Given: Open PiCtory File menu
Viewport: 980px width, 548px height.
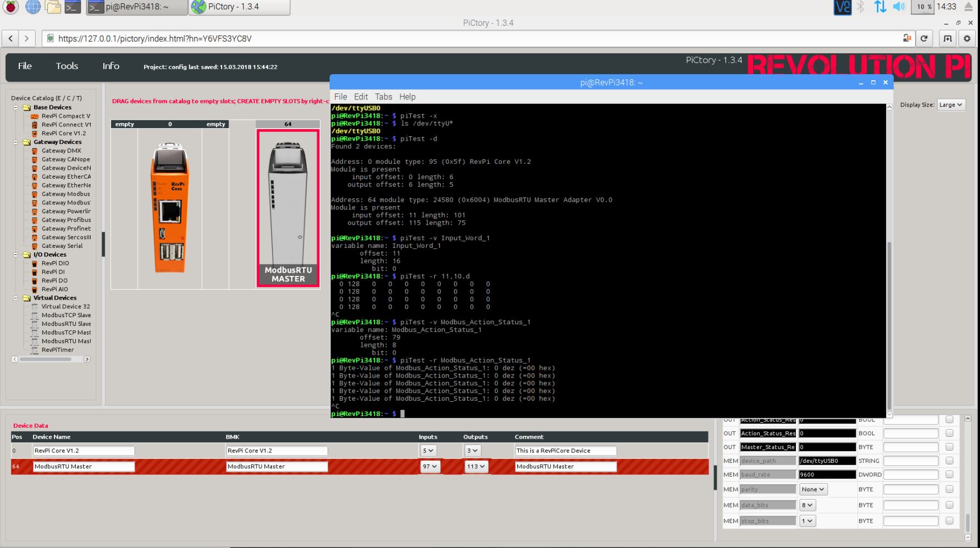Looking at the screenshot, I should [25, 66].
